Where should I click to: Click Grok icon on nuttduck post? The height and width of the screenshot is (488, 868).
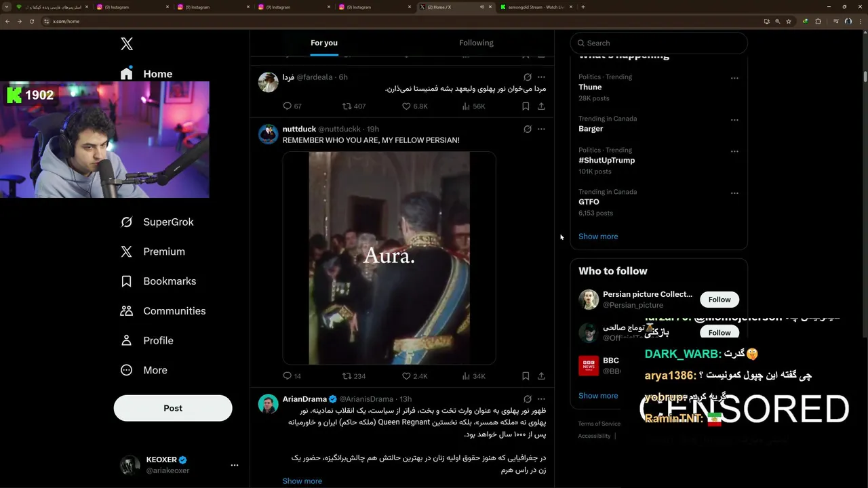click(x=528, y=129)
